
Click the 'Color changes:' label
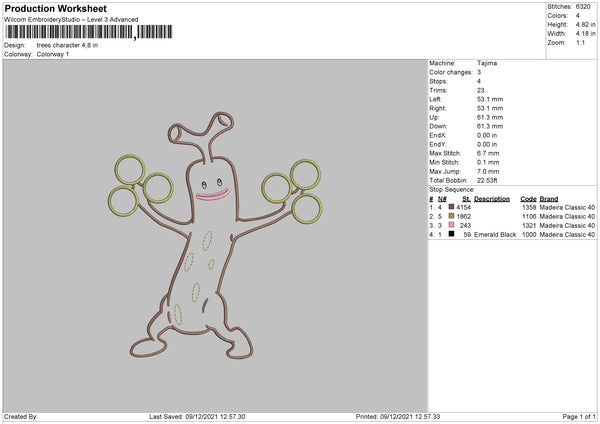tap(451, 72)
